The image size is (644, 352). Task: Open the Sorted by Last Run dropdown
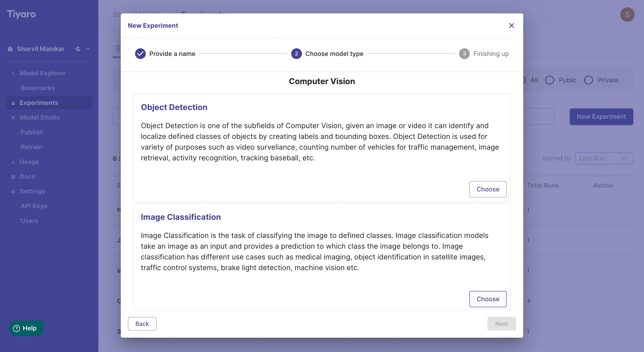tap(604, 158)
